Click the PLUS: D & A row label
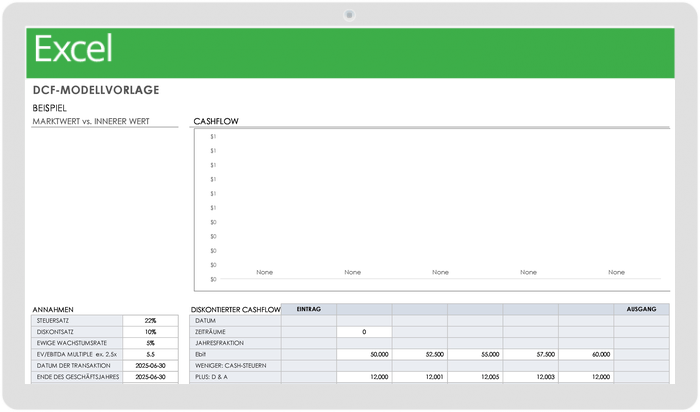 tap(235, 377)
